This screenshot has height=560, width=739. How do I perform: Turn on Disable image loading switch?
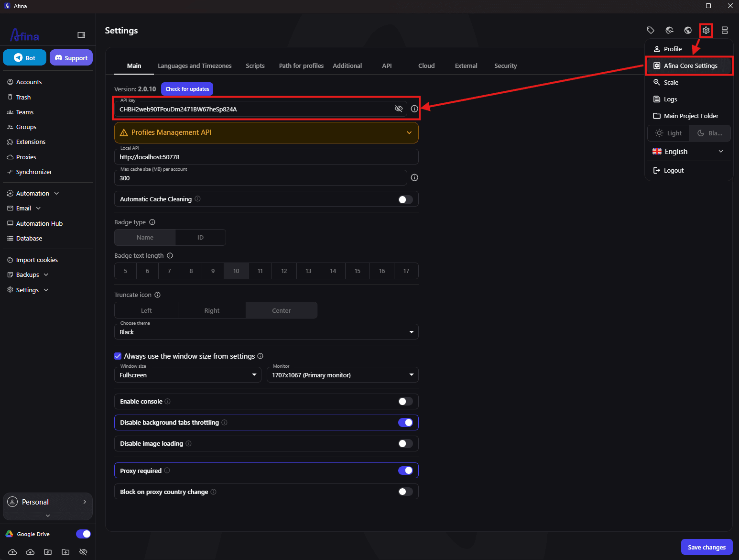click(x=405, y=443)
